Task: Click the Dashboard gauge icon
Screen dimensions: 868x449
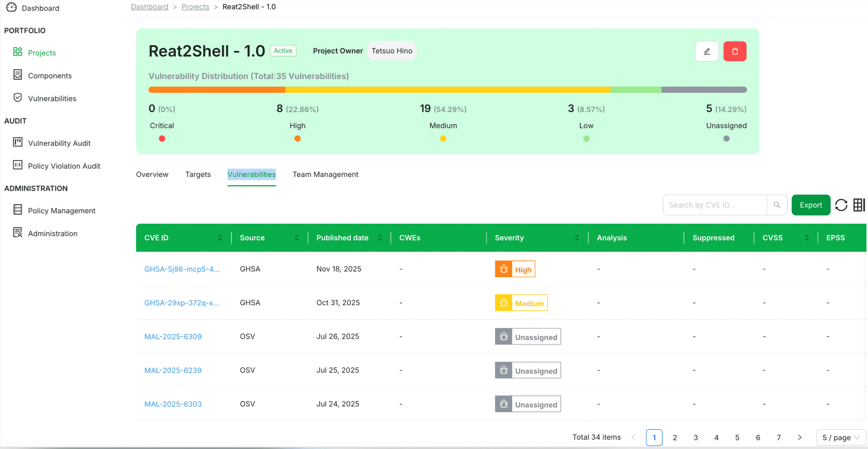Action: point(11,7)
